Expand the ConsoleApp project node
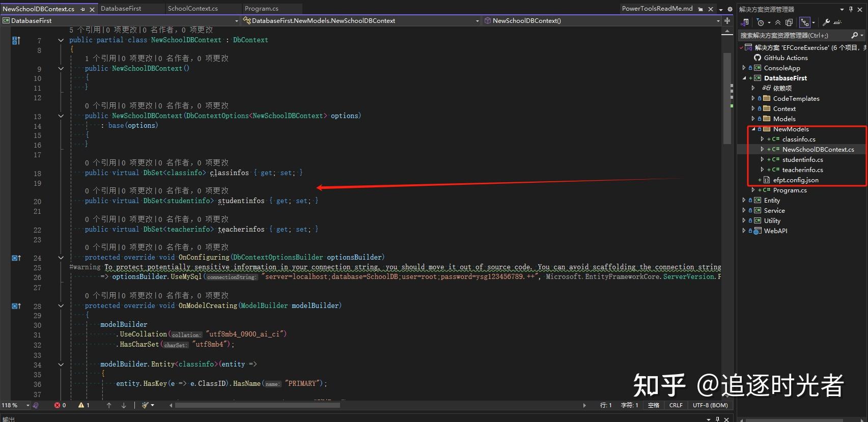 pyautogui.click(x=744, y=68)
